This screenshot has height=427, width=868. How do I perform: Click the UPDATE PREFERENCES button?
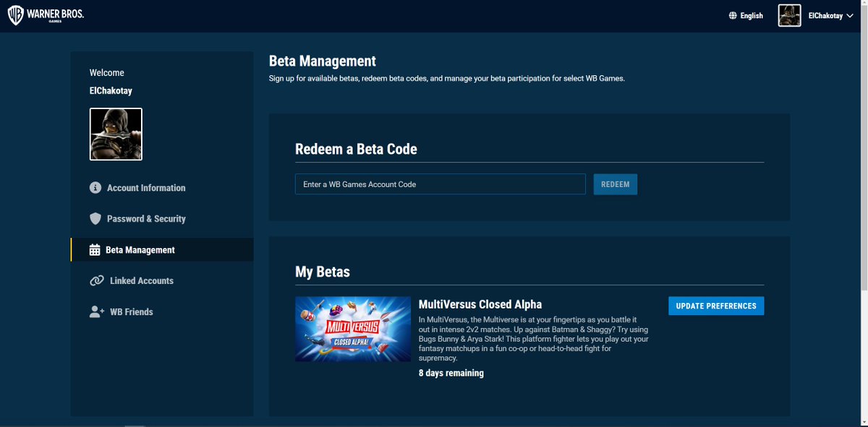(716, 306)
